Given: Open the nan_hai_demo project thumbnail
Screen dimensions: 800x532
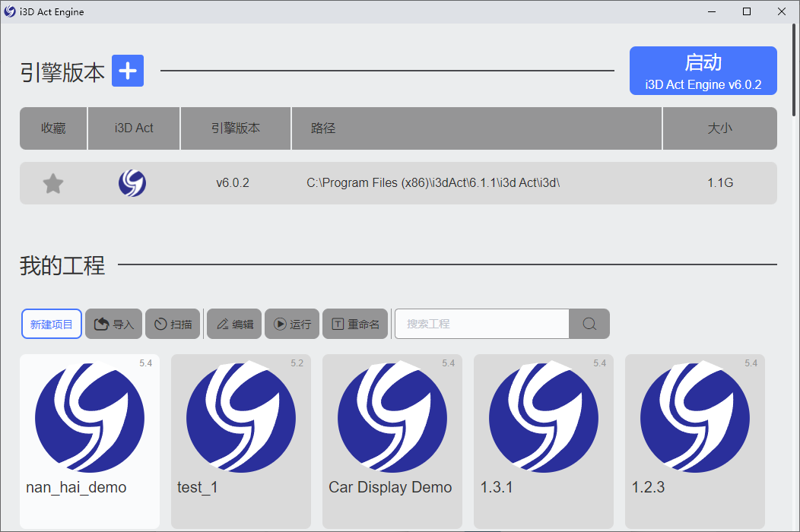Looking at the screenshot, I should (x=90, y=417).
